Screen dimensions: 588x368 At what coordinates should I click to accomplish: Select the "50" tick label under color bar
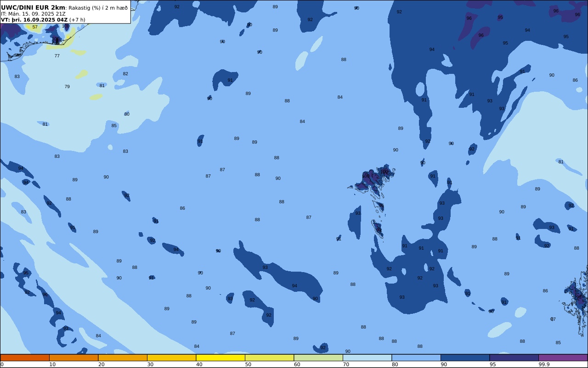(248, 364)
